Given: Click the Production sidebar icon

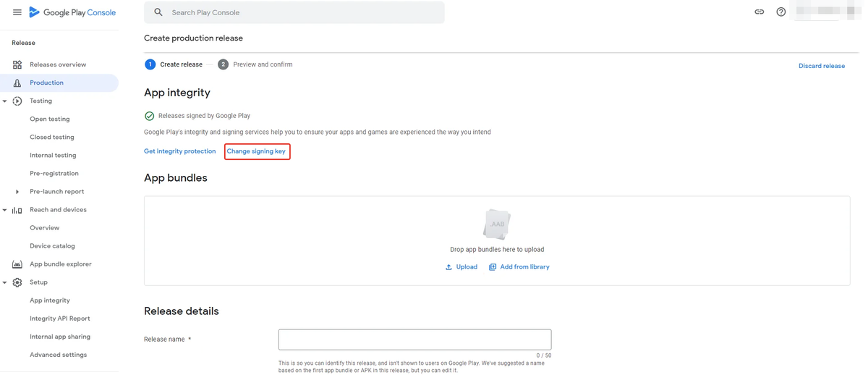Looking at the screenshot, I should (17, 83).
